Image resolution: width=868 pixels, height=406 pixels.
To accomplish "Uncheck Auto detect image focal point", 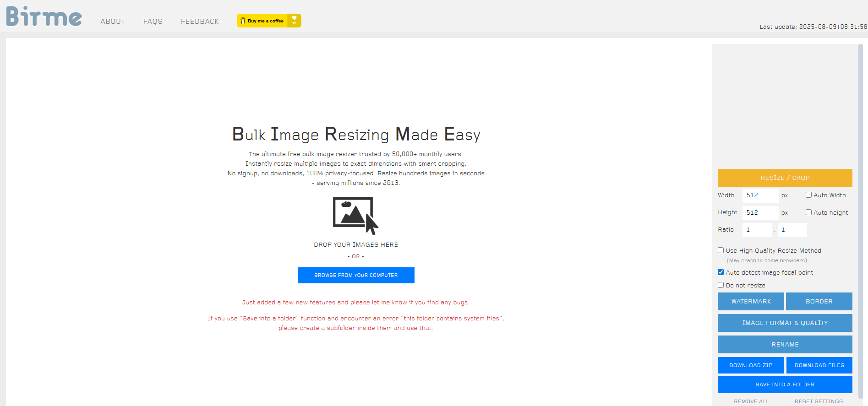I will click(721, 272).
